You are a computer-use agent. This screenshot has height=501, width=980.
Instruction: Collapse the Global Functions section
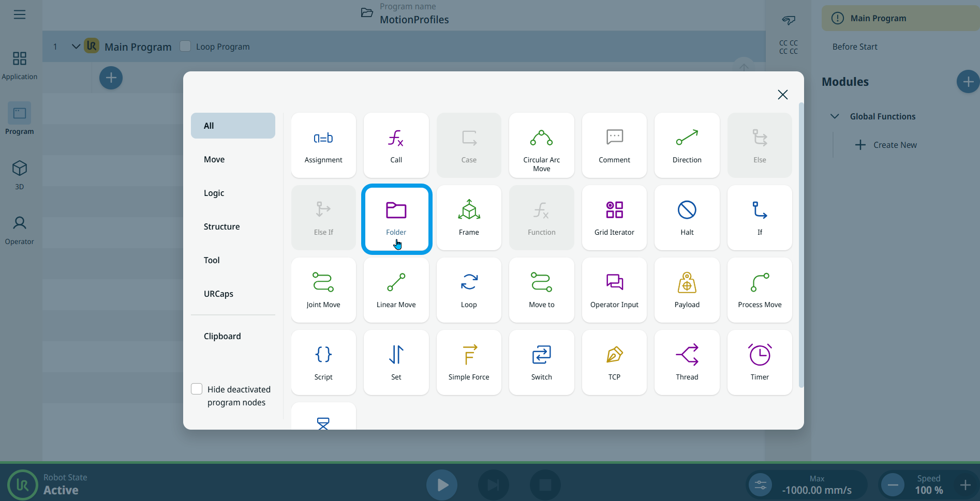coord(835,116)
